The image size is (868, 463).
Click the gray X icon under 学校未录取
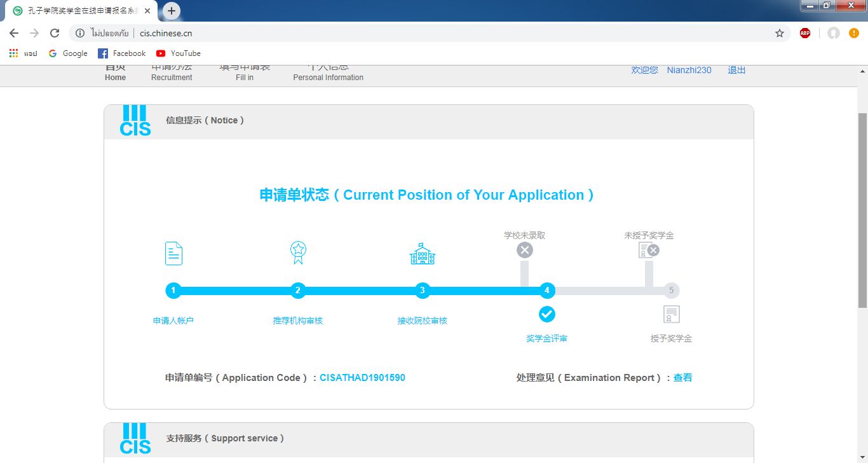(524, 250)
